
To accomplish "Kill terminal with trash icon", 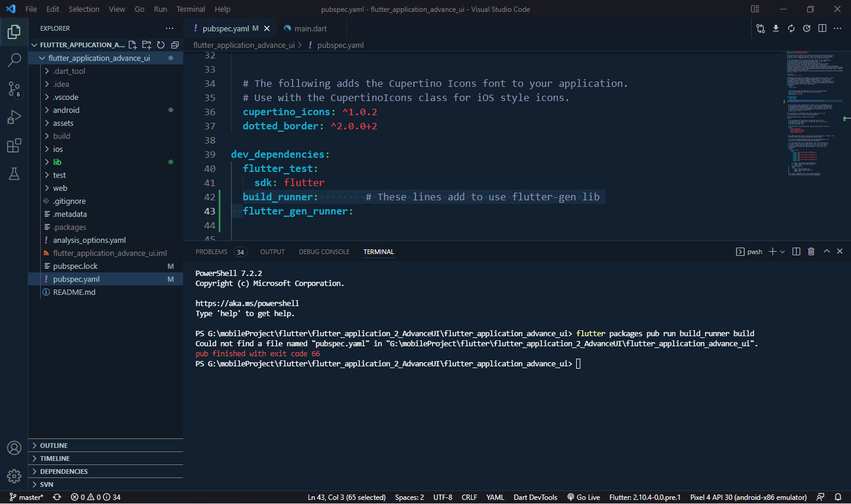I will (811, 252).
